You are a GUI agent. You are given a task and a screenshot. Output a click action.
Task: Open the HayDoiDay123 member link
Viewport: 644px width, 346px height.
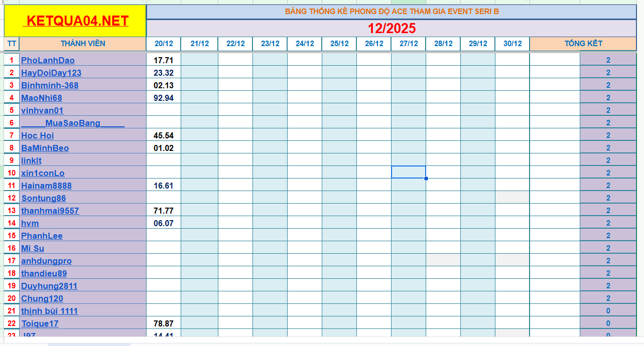pos(51,73)
